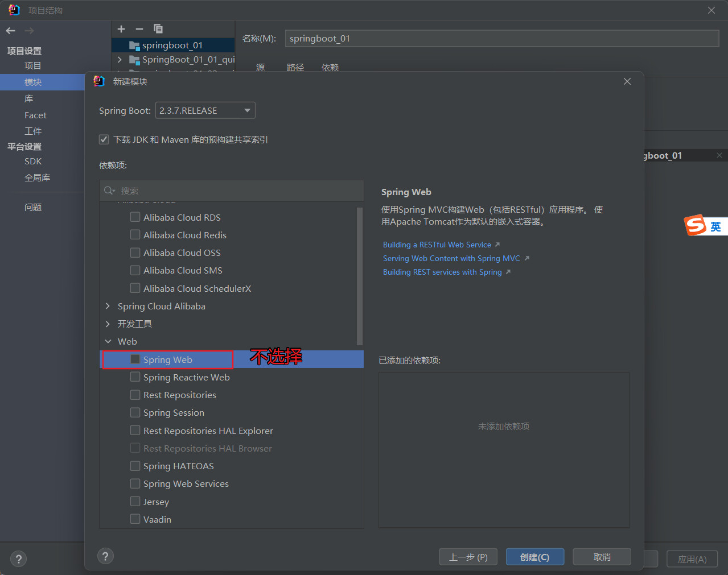Image resolution: width=728 pixels, height=575 pixels.
Task: Check Alibaba Cloud Redis
Action: [x=135, y=234]
